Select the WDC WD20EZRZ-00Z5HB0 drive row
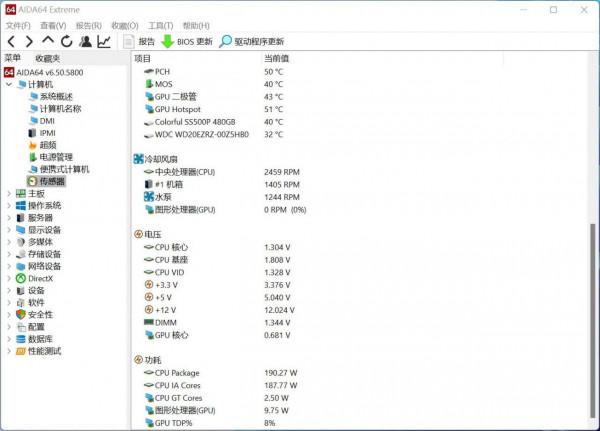Image resolution: width=600 pixels, height=431 pixels. coord(214,134)
